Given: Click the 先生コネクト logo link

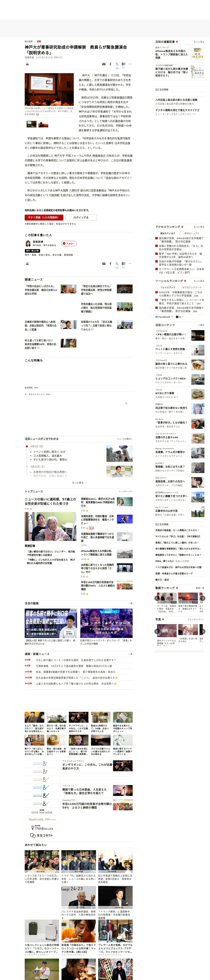Looking at the screenshot, I should click(x=42, y=835).
